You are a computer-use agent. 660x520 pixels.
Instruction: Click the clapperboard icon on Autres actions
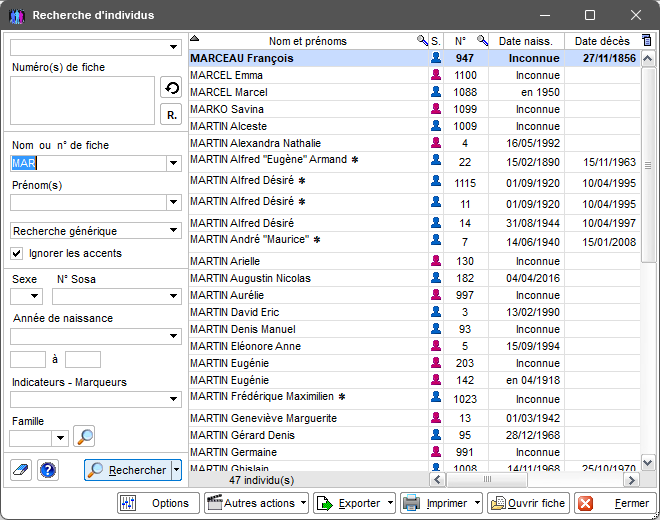[215, 503]
